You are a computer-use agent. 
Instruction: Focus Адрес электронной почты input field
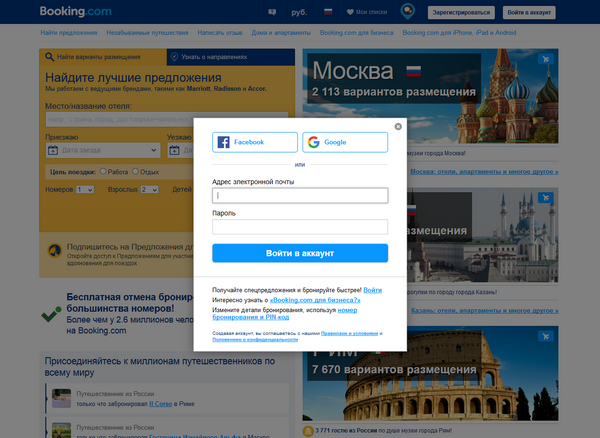pyautogui.click(x=300, y=195)
